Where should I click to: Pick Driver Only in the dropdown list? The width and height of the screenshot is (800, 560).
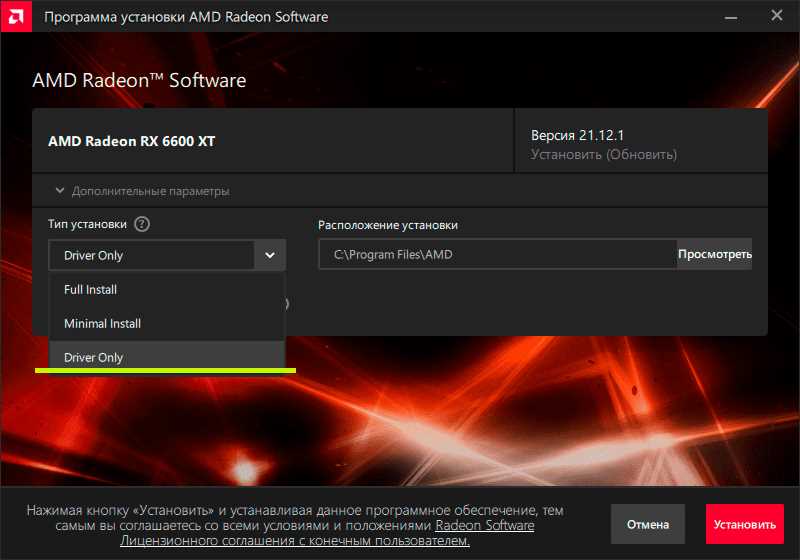(x=166, y=357)
